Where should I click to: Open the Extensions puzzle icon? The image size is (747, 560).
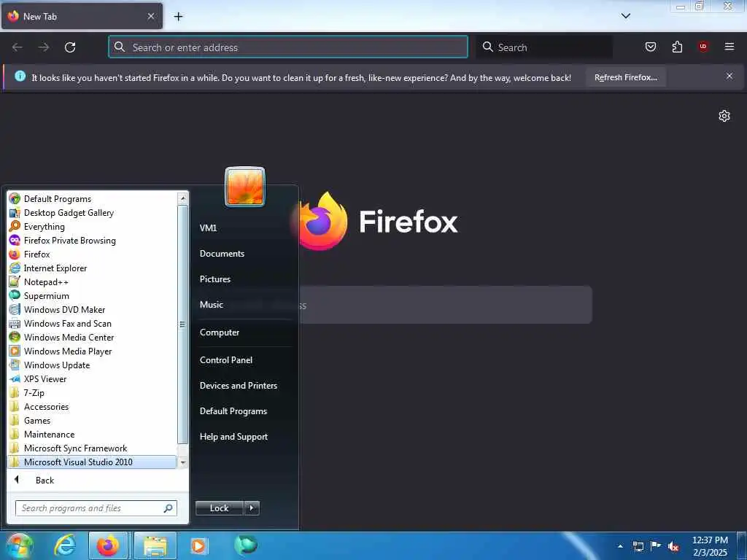(677, 47)
